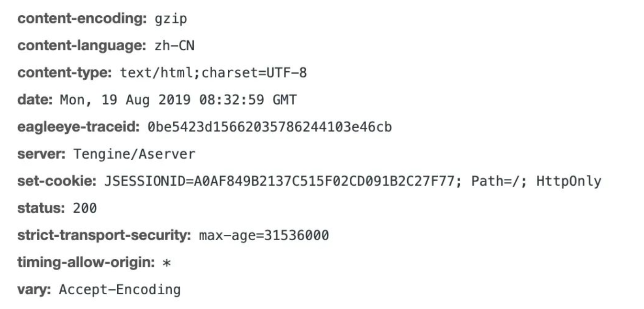Click the content-type header name
Image resolution: width=644 pixels, height=309 pixels.
(64, 73)
